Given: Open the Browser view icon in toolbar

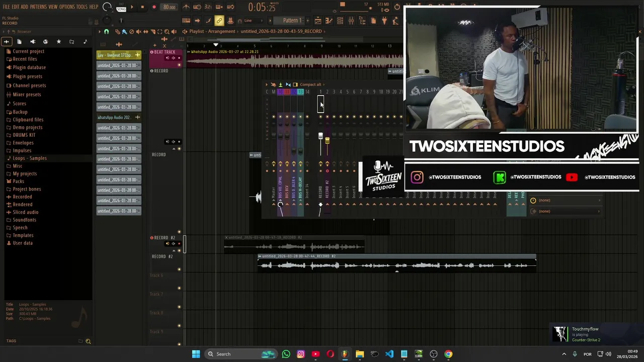Looking at the screenshot, I should coord(362,21).
